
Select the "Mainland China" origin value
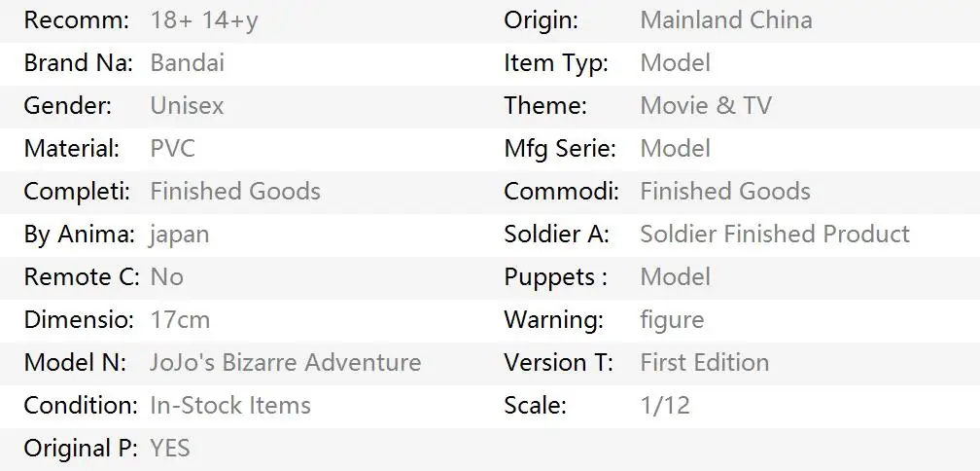(725, 20)
